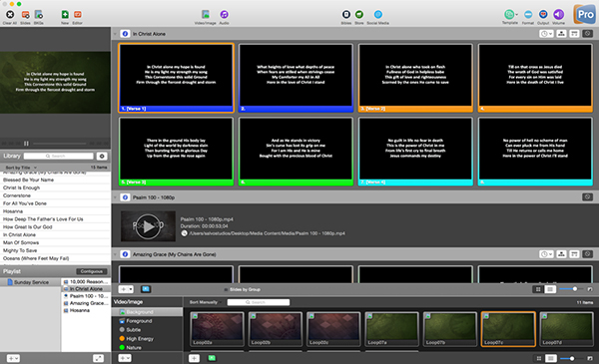
Task: Click the green image icon in media bin footer
Action: point(212,358)
